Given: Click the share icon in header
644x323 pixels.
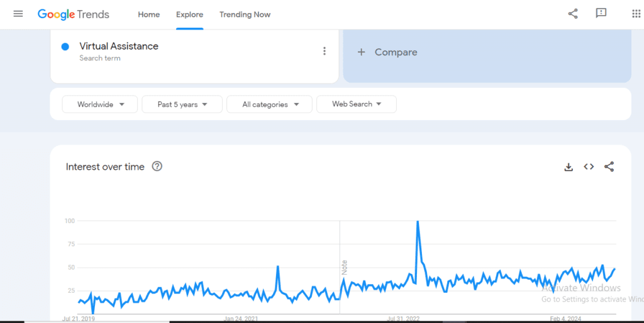Looking at the screenshot, I should point(572,14).
